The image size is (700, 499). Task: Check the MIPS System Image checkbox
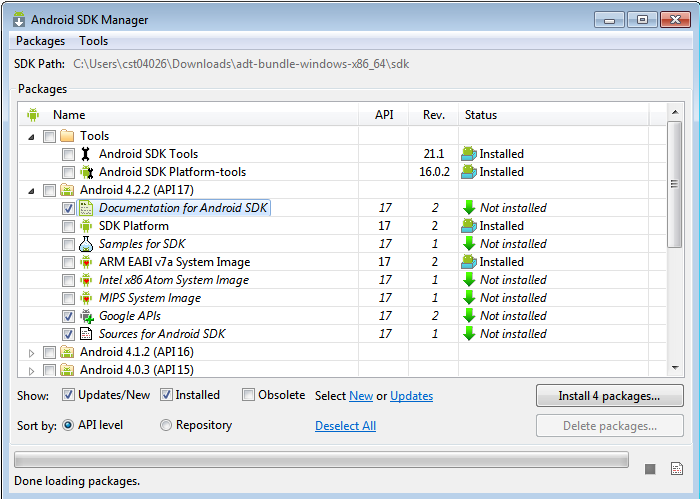point(68,298)
